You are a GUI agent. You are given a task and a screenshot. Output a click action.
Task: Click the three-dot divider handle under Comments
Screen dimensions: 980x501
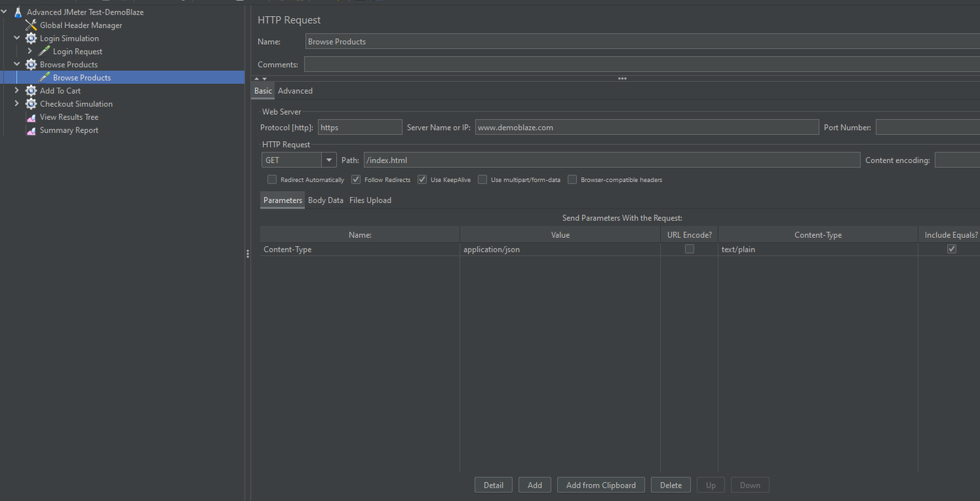pos(622,78)
